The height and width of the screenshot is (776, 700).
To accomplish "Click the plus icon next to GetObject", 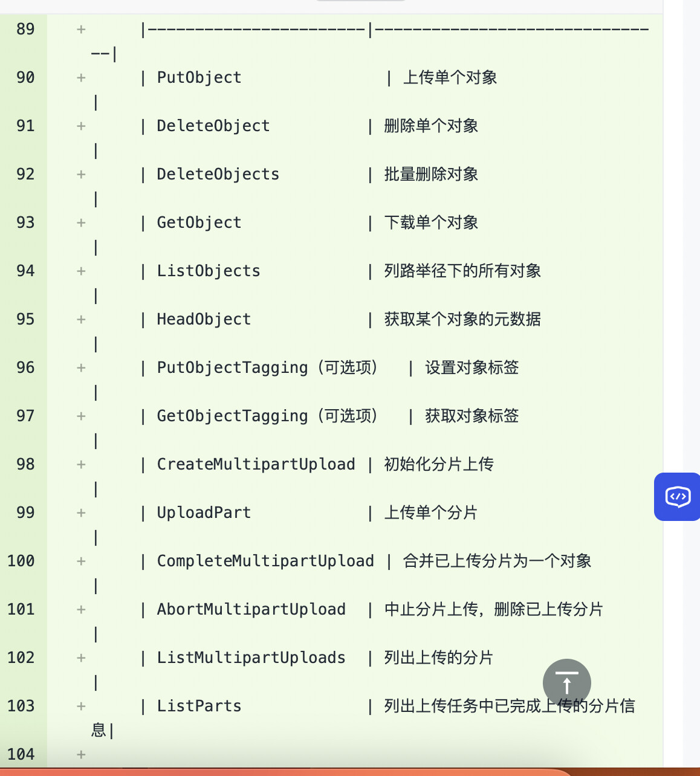I will point(80,222).
